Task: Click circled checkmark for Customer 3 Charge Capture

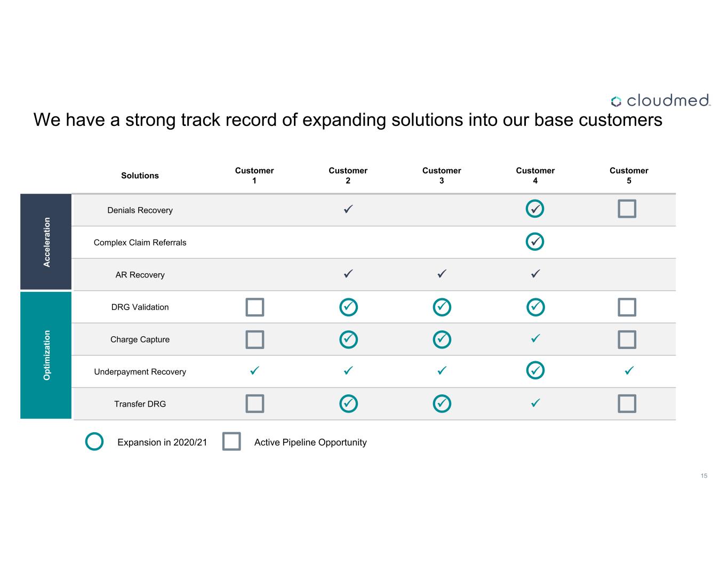Action: click(x=442, y=339)
